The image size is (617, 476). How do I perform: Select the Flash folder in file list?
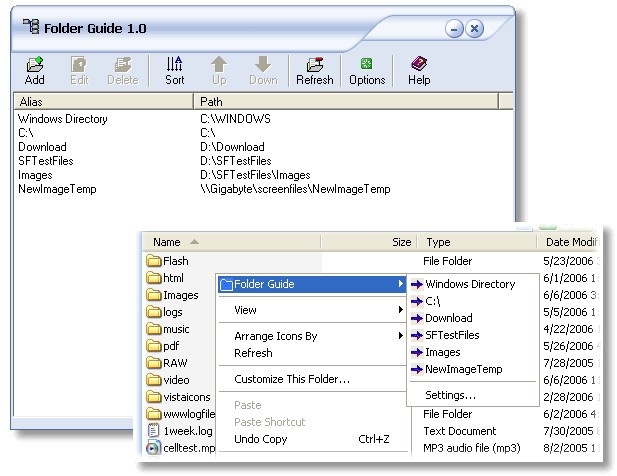coord(175,261)
